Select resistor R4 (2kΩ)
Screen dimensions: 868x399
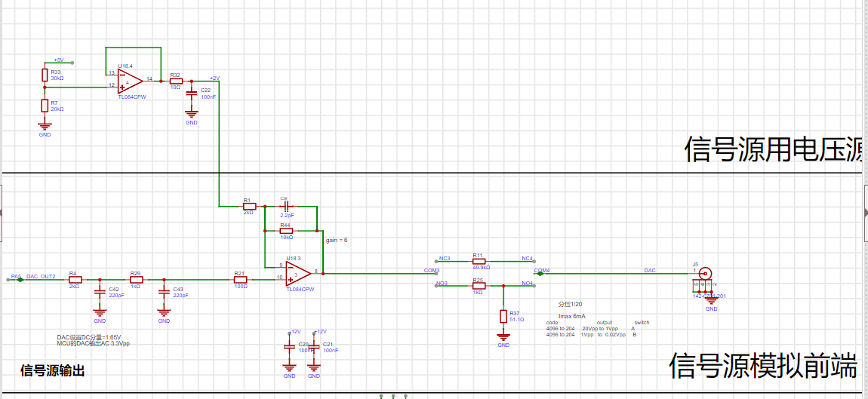point(74,280)
